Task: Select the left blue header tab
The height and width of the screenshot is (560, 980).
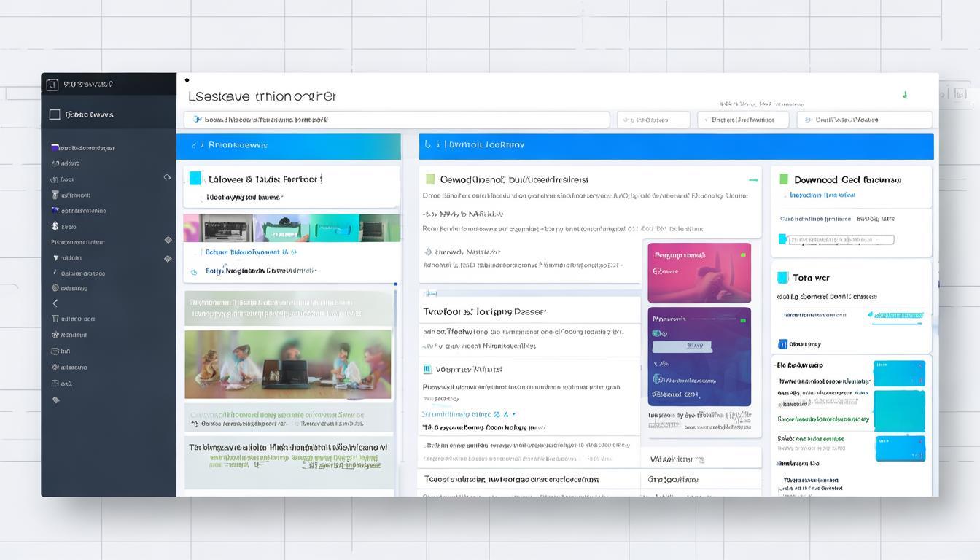Action: tap(288, 146)
